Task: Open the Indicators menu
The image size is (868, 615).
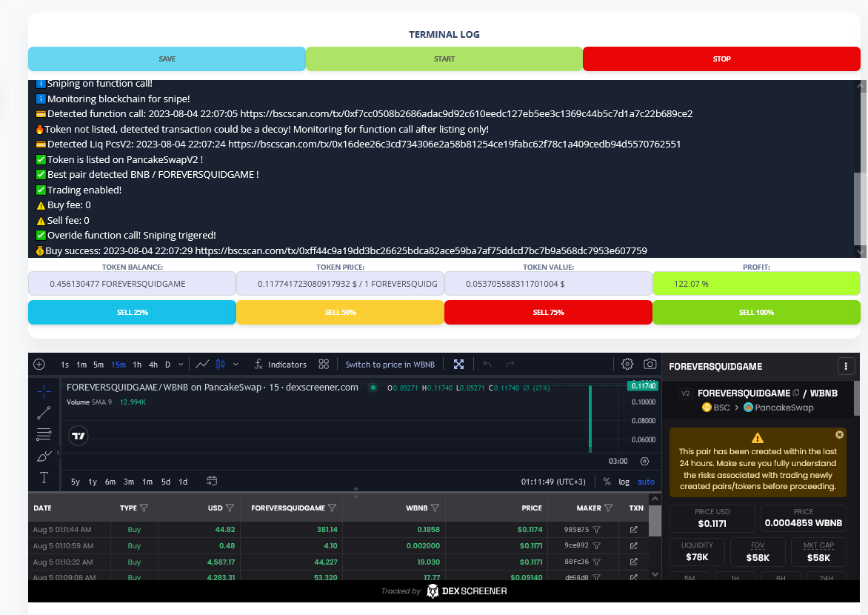Action: (280, 365)
